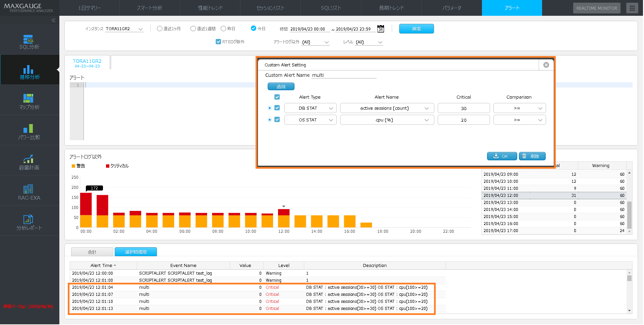The width and height of the screenshot is (644, 325).
Task: Select the 選択時間帯 tab
Action: [136, 252]
